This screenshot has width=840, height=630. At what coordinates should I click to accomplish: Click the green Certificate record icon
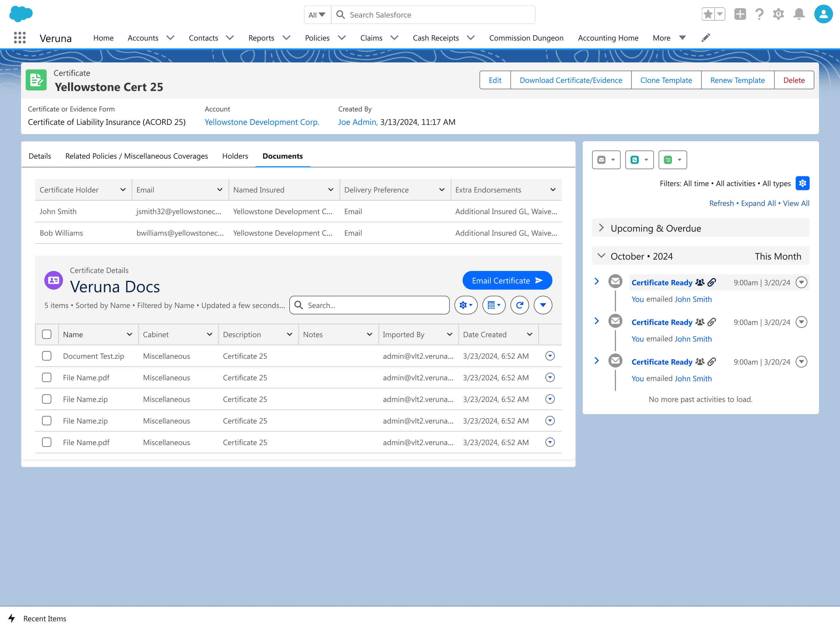point(36,80)
